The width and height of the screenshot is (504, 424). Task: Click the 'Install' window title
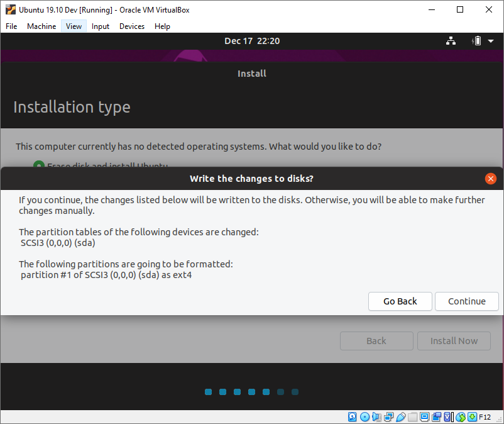(252, 74)
